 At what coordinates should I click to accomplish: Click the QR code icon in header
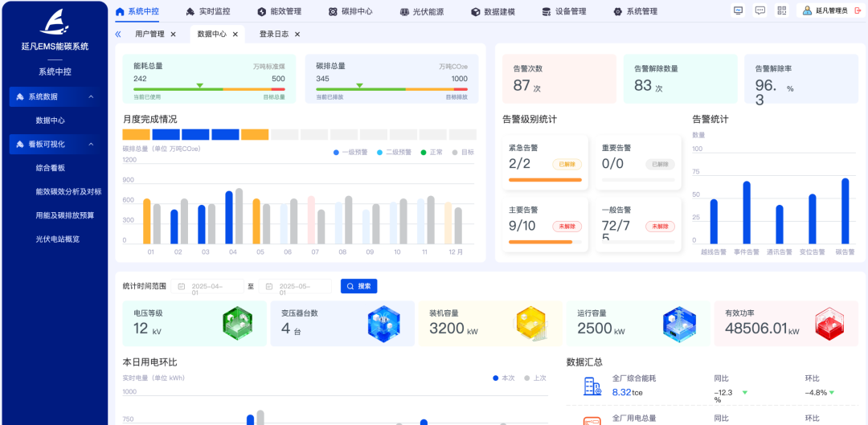click(x=781, y=10)
